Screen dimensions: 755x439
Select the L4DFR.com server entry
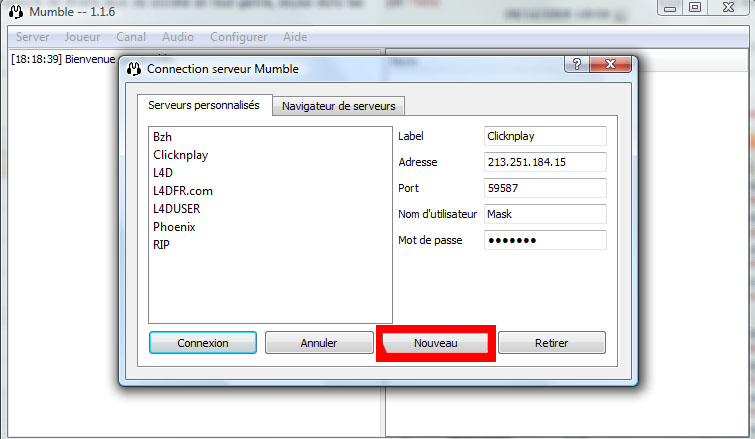[x=270, y=191]
